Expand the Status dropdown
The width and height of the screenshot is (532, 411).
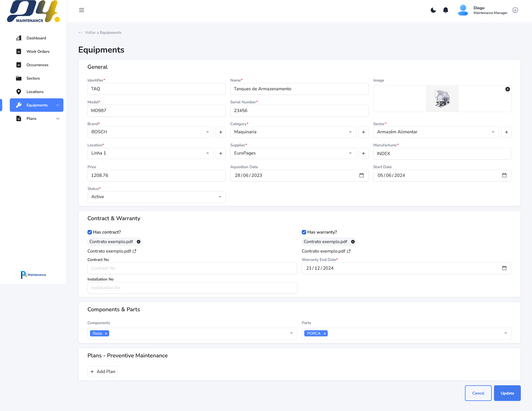tap(156, 197)
